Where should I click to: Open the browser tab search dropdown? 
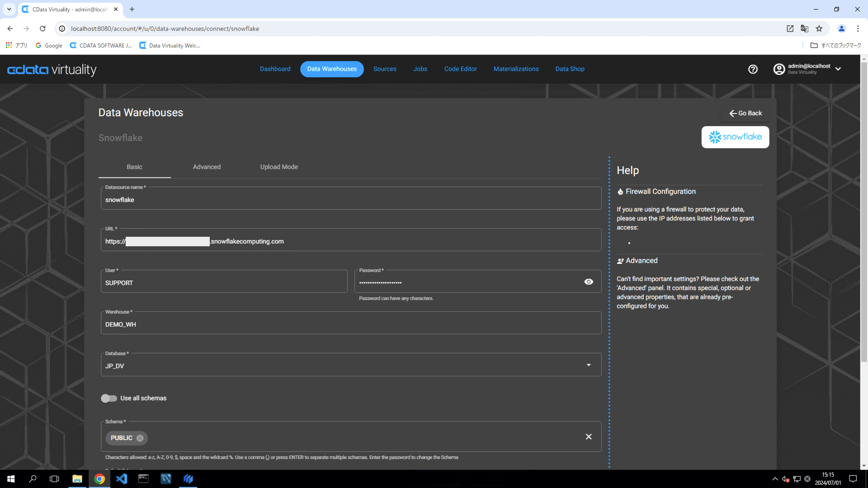point(9,9)
